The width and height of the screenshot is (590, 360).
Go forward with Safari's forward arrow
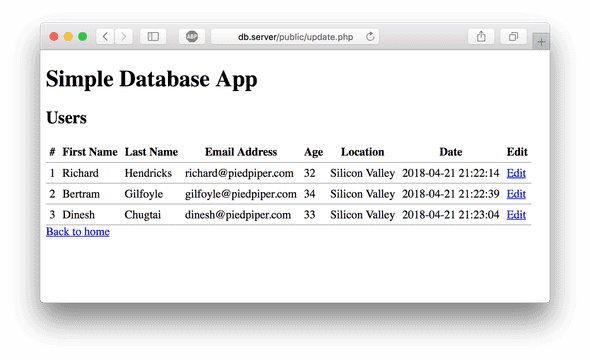pyautogui.click(x=124, y=36)
